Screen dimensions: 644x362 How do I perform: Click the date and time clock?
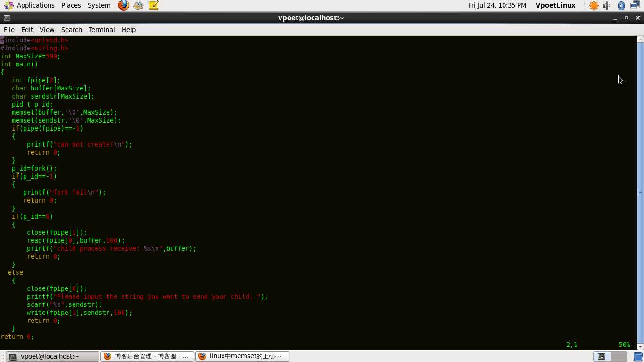click(497, 5)
